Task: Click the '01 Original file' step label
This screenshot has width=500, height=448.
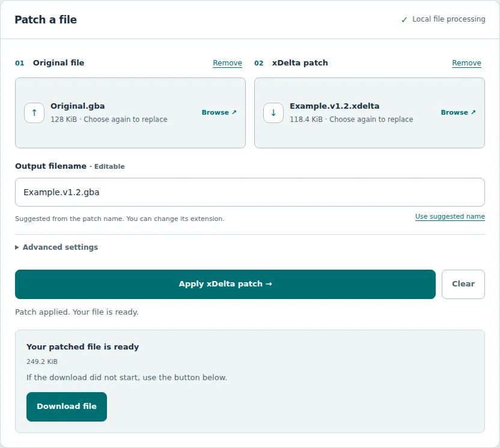Action: [50, 63]
